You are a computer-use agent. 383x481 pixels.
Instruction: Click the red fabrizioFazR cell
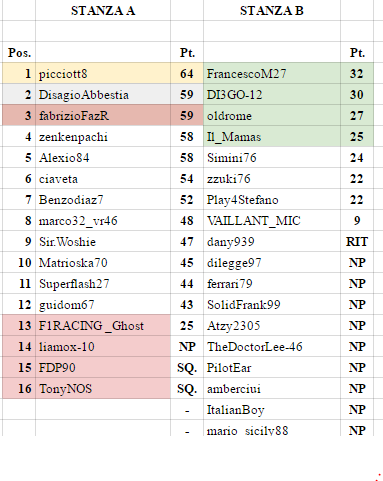[x=103, y=115]
